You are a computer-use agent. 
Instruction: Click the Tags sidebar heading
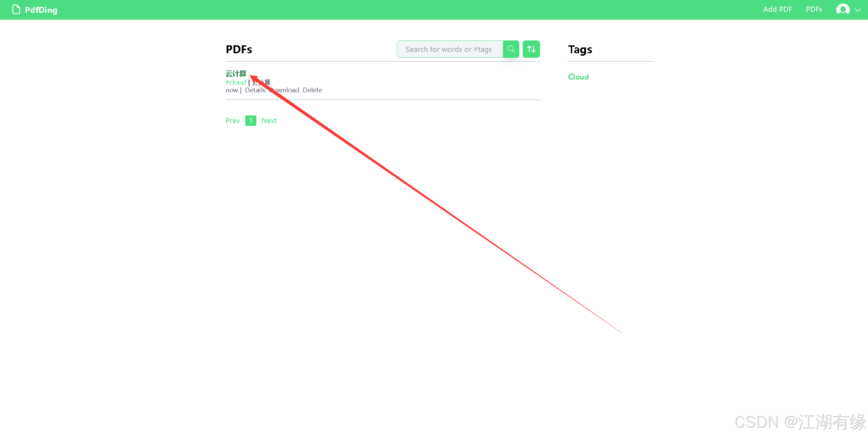(580, 50)
